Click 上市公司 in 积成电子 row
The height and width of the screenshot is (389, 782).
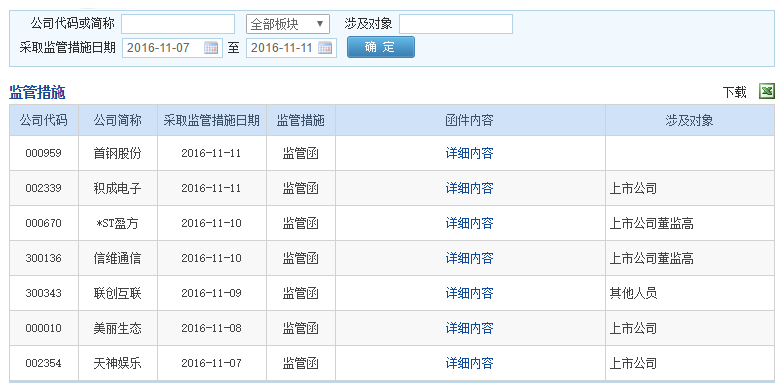(633, 188)
